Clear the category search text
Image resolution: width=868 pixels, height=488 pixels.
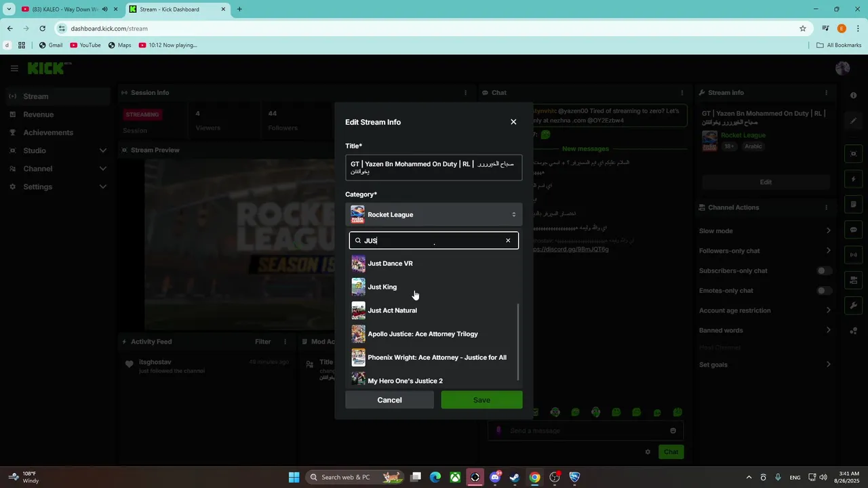508,241
